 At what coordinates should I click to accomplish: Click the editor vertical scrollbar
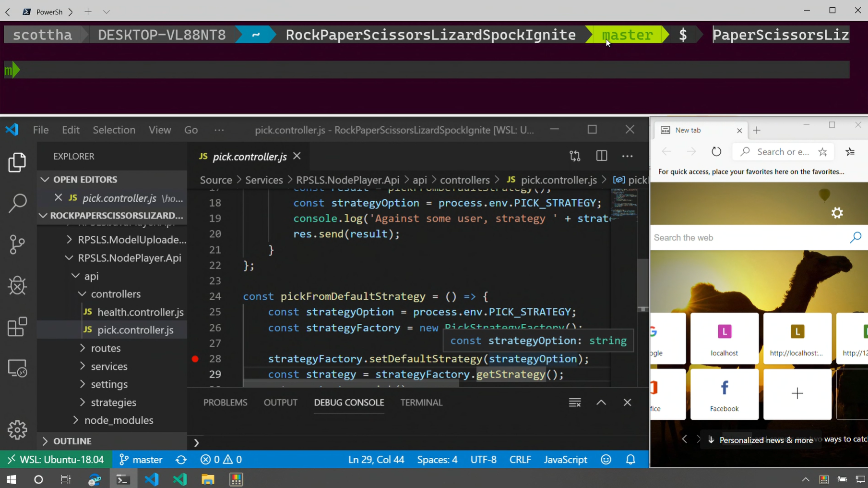tap(643, 283)
